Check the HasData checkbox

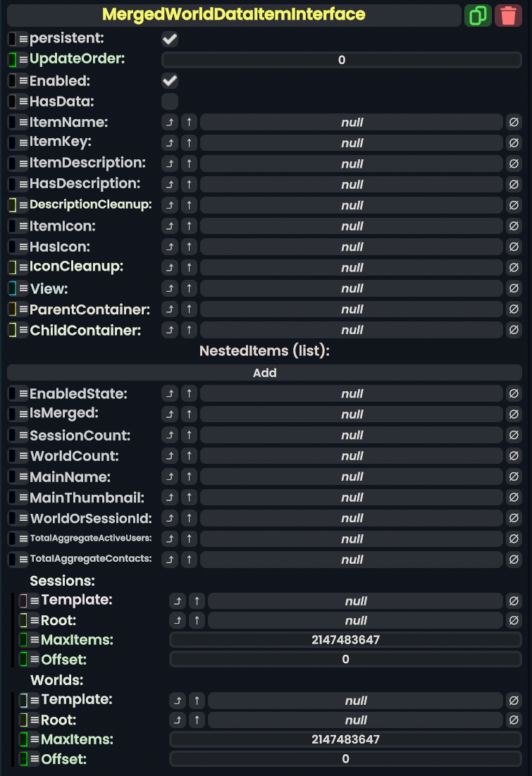[x=170, y=101]
